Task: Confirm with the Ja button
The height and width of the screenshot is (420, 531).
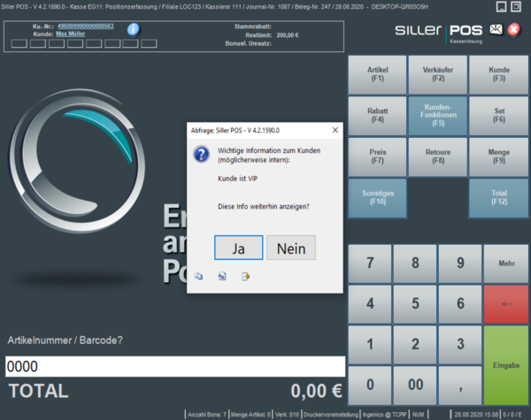Action: tap(238, 248)
